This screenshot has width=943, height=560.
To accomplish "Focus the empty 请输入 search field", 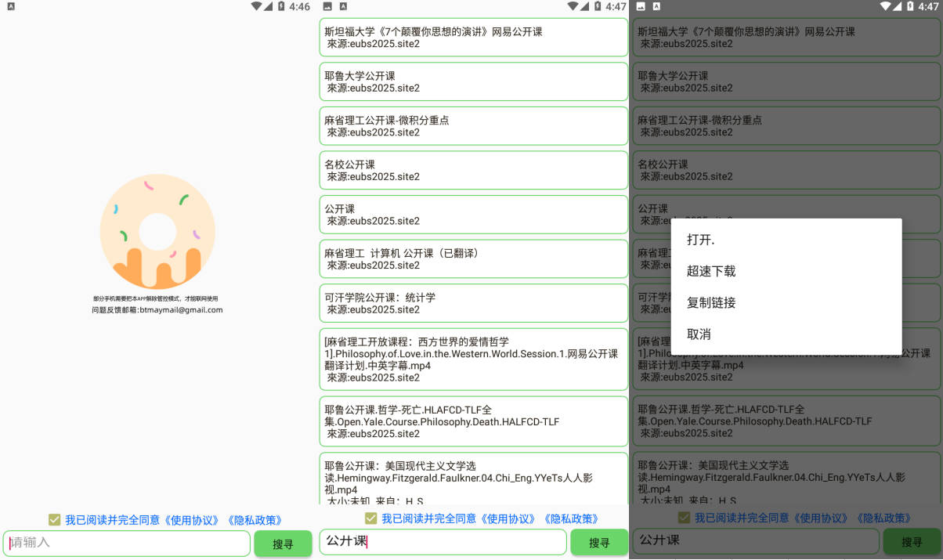I will (x=125, y=543).
